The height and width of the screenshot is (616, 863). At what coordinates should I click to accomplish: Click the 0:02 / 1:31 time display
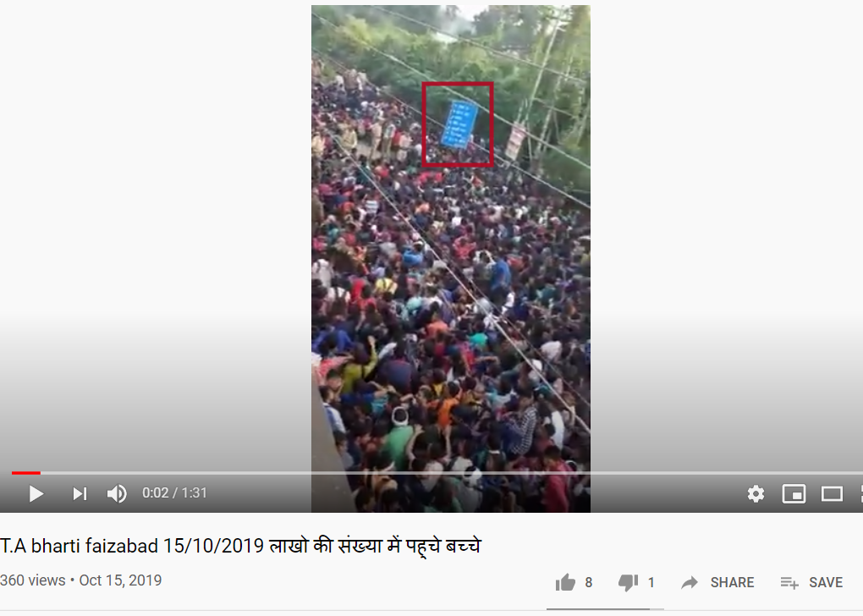point(174,492)
